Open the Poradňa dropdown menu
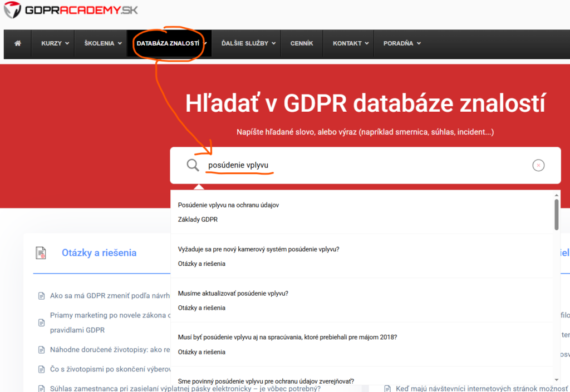 tap(401, 43)
